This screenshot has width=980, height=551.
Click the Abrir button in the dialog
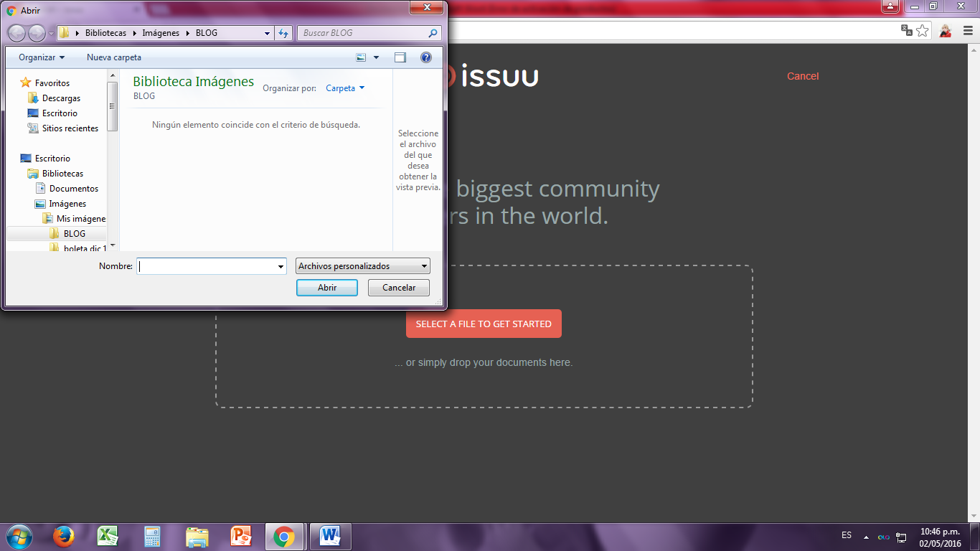pyautogui.click(x=327, y=288)
